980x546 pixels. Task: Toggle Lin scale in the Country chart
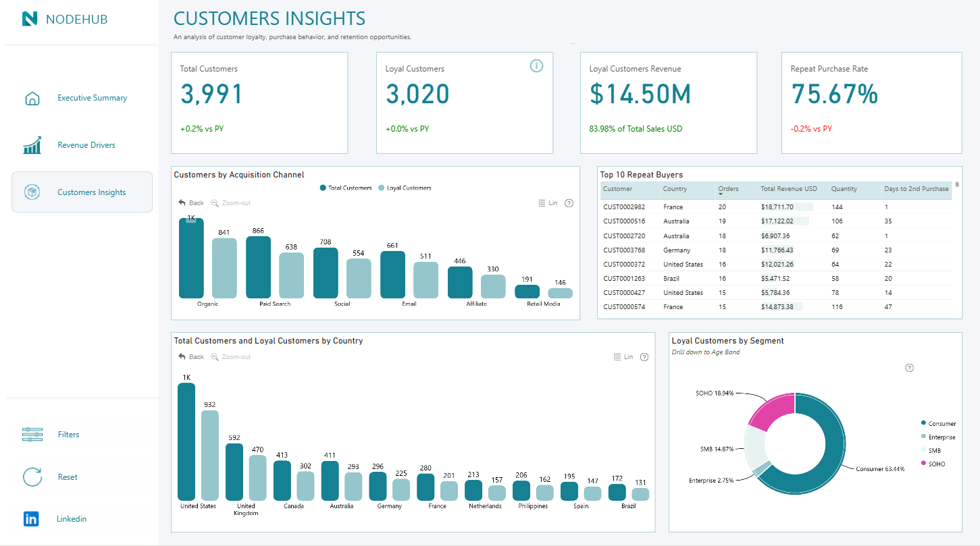point(623,357)
